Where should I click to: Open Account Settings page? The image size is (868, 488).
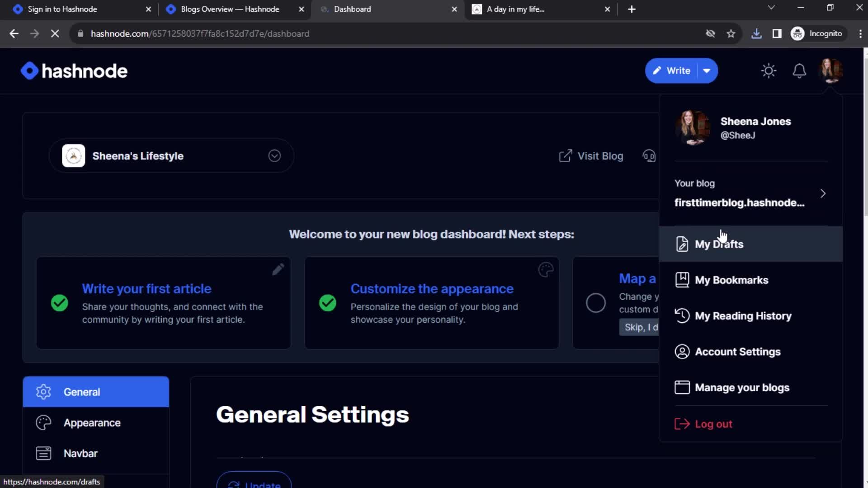pos(737,352)
